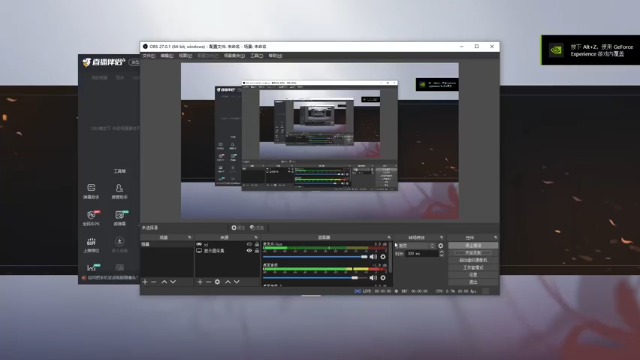Move the selected source down in the Sources list
Screen dimensions: 640x360
[x=237, y=282]
